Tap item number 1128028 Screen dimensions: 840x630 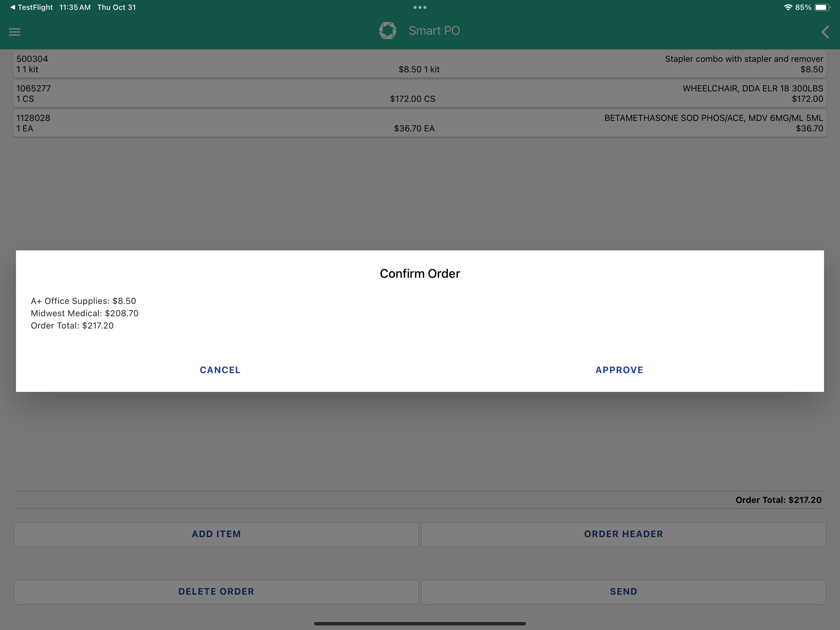click(33, 118)
